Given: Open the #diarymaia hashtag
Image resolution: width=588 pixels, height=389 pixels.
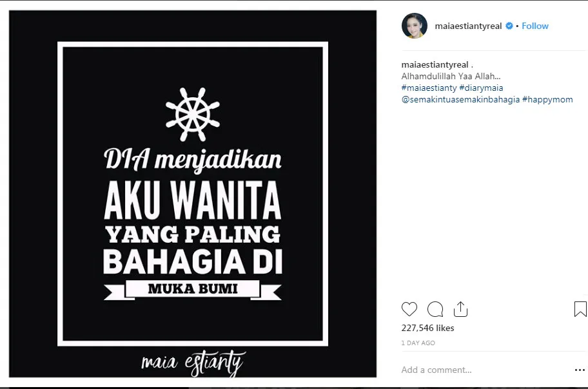Looking at the screenshot, I should coord(481,88).
